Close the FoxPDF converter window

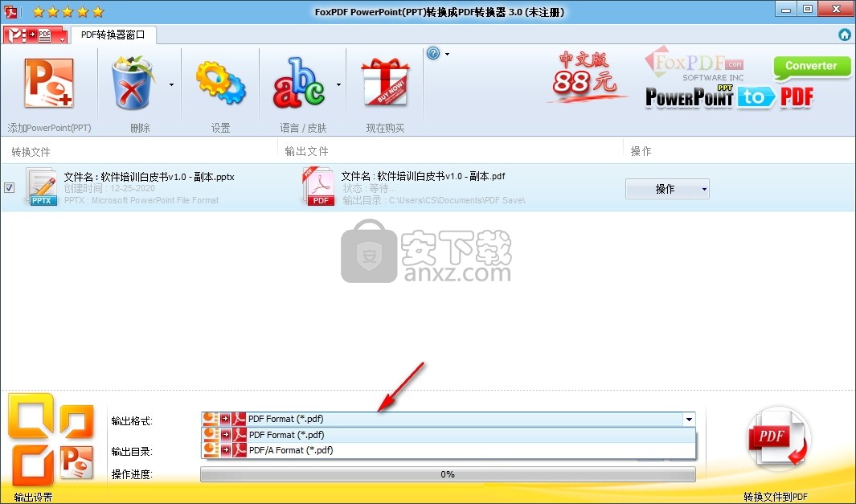[837, 10]
